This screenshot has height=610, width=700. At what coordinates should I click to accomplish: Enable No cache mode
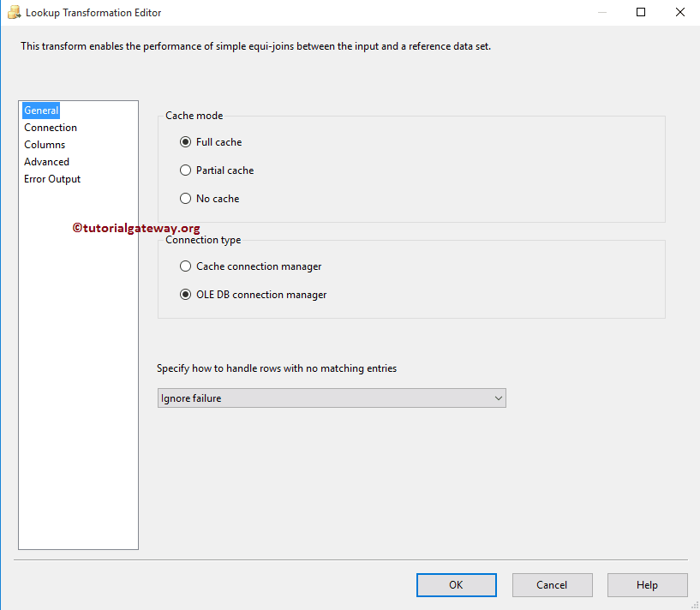coord(185,199)
